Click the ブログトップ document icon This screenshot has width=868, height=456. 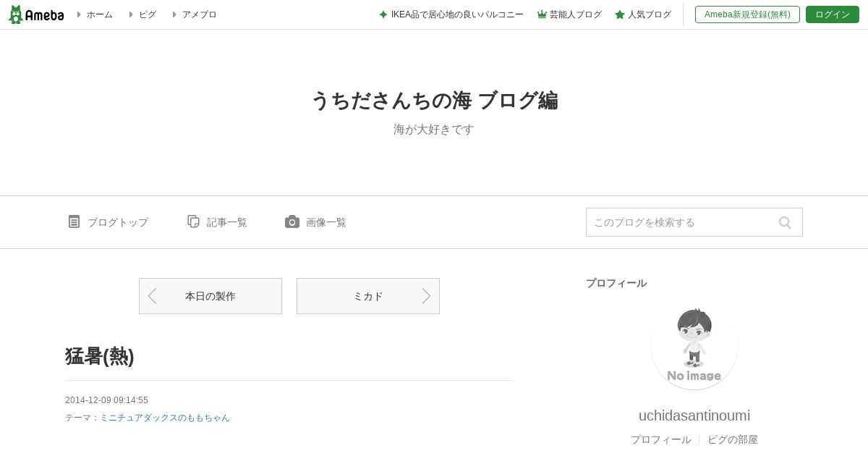74,221
